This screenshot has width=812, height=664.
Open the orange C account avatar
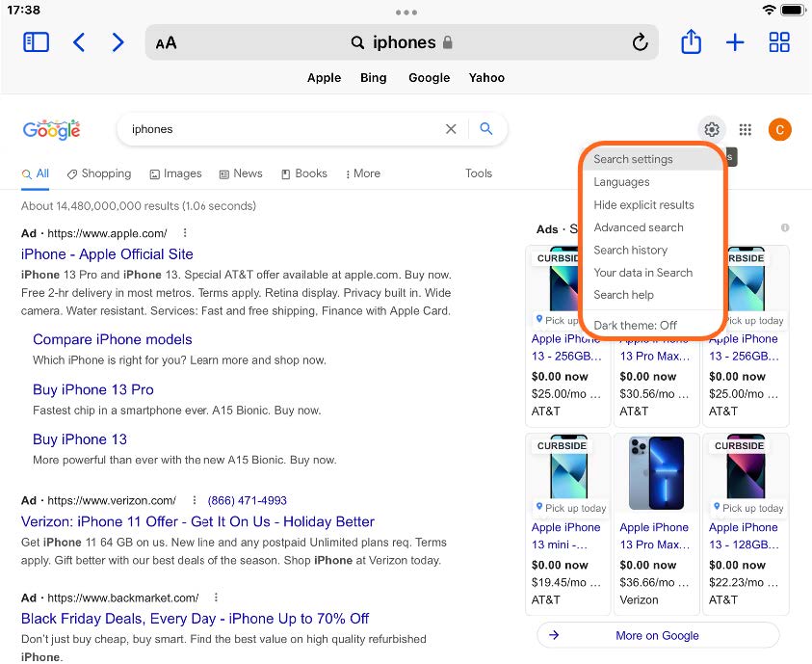tap(779, 129)
